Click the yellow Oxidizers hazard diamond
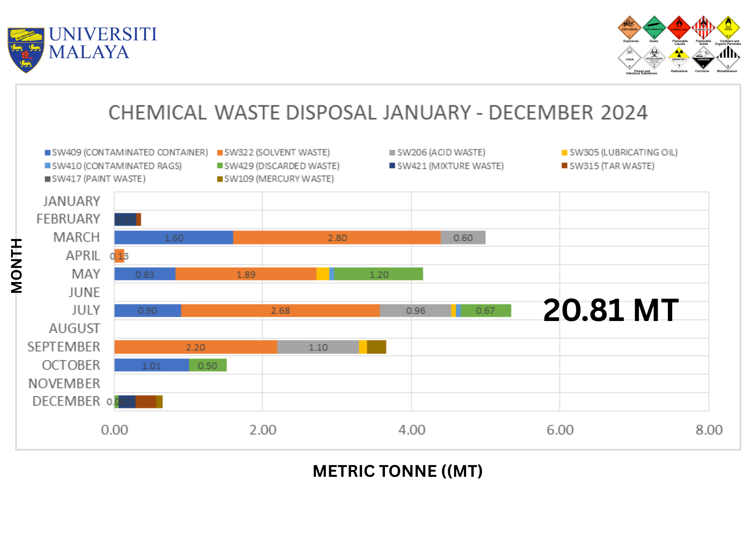756x534 pixels. tap(728, 28)
